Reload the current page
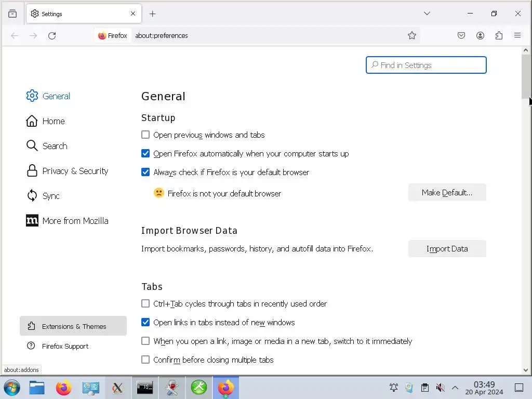 (52, 36)
